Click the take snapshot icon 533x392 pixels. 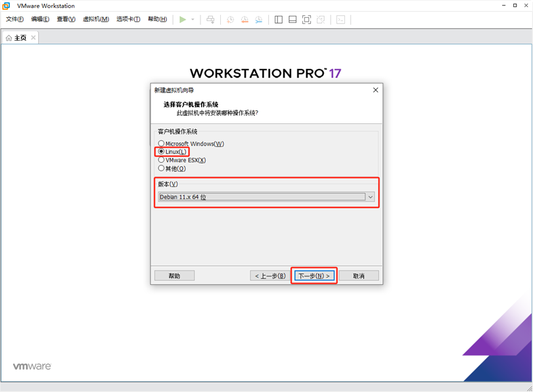pos(230,19)
